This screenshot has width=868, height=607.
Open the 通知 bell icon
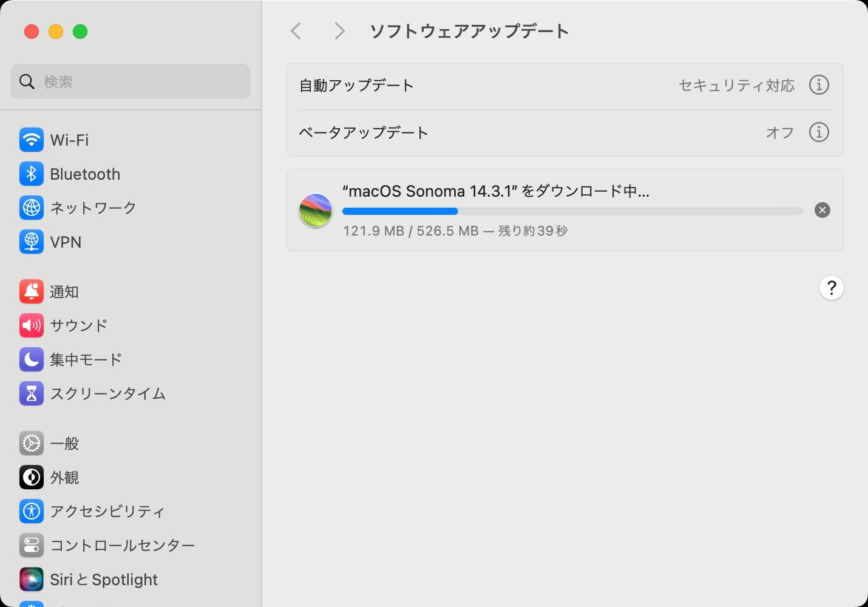[x=31, y=292]
